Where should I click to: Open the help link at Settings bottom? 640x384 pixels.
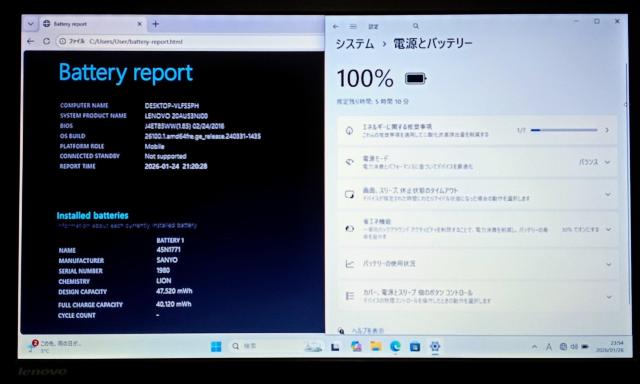pos(368,331)
